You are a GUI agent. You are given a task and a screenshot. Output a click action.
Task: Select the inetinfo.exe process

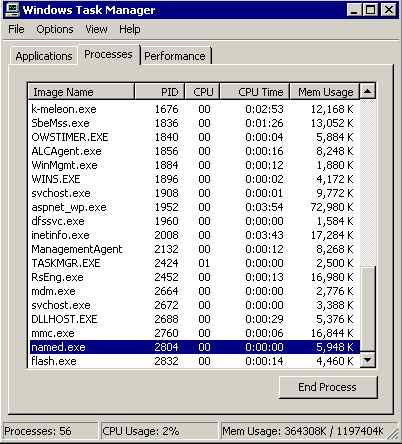194,235
